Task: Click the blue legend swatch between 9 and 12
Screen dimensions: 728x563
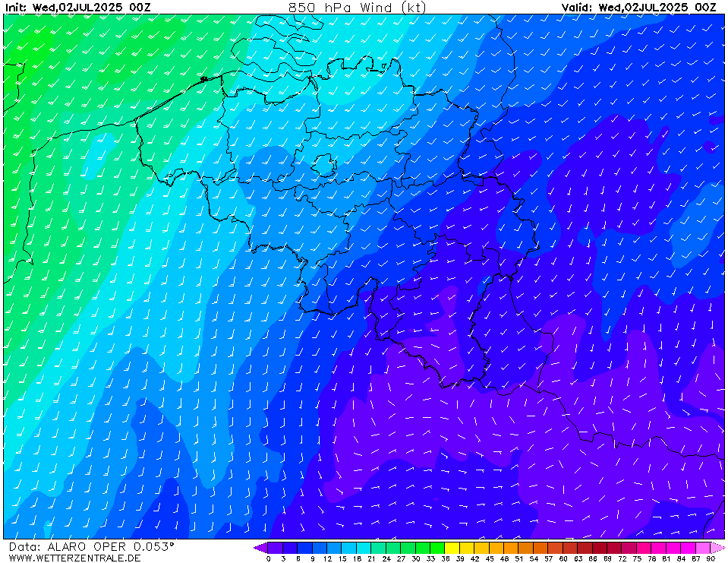Action: 320,548
